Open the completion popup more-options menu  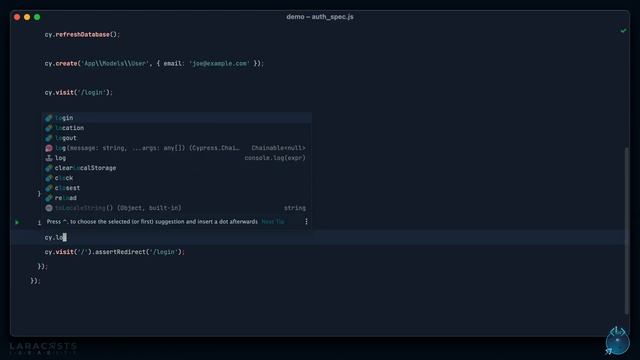pyautogui.click(x=306, y=221)
